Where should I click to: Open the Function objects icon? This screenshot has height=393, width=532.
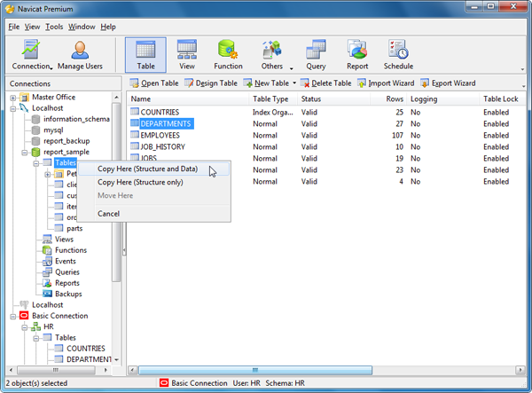(x=228, y=55)
